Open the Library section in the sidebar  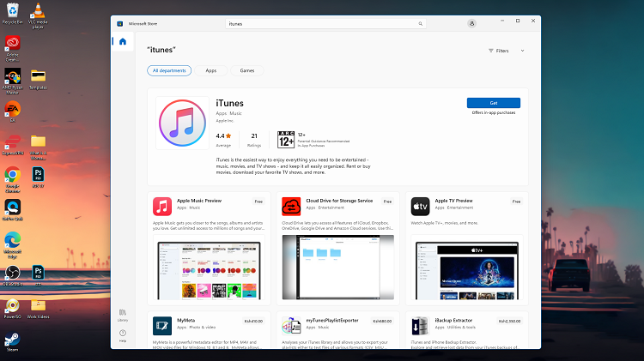(x=123, y=315)
